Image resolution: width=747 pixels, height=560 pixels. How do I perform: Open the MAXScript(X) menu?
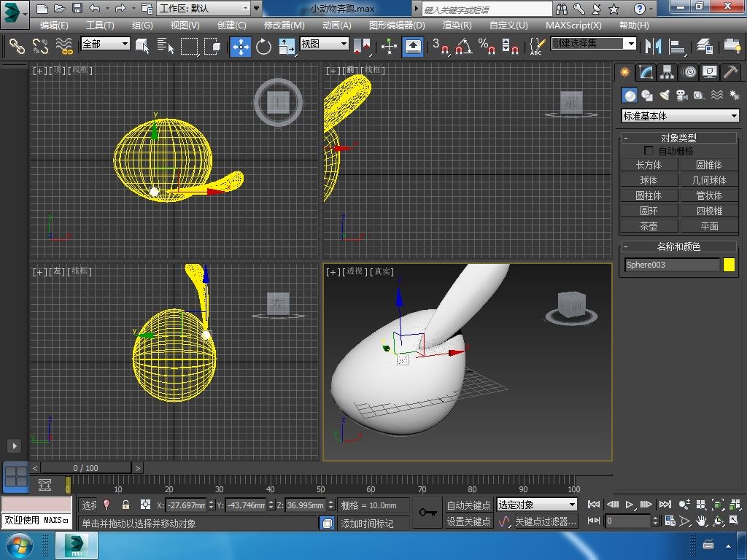coord(573,26)
